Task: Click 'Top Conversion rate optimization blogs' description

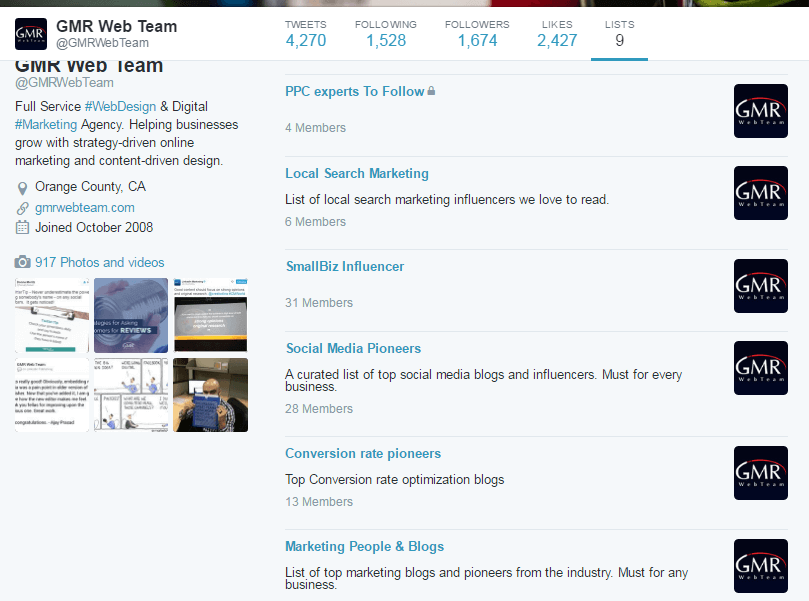Action: click(395, 479)
